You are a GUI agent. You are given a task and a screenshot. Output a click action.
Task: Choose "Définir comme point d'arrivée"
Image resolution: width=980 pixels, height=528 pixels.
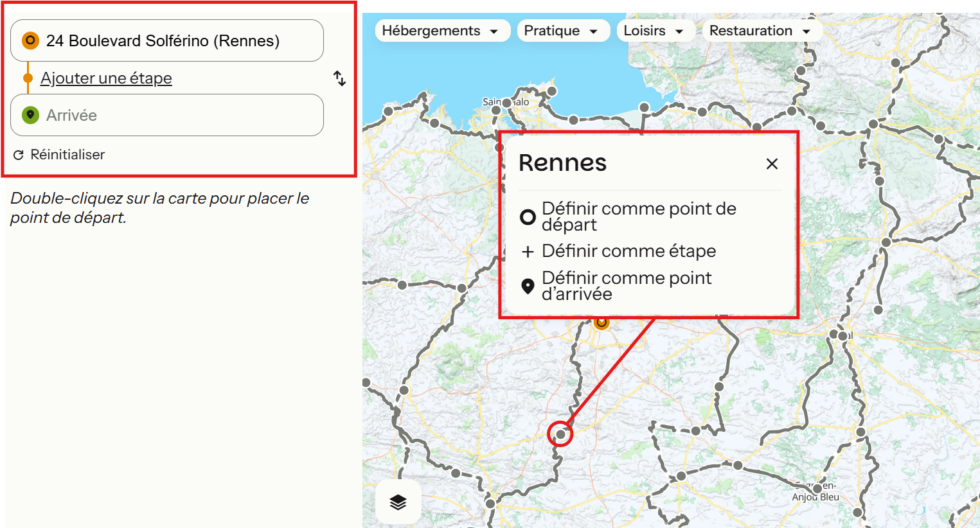tap(626, 286)
